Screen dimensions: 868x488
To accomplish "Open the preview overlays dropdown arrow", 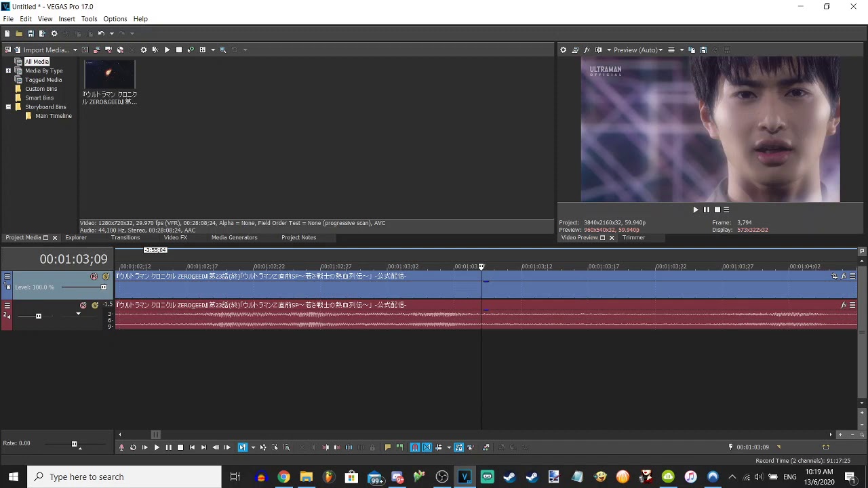I will coord(682,49).
